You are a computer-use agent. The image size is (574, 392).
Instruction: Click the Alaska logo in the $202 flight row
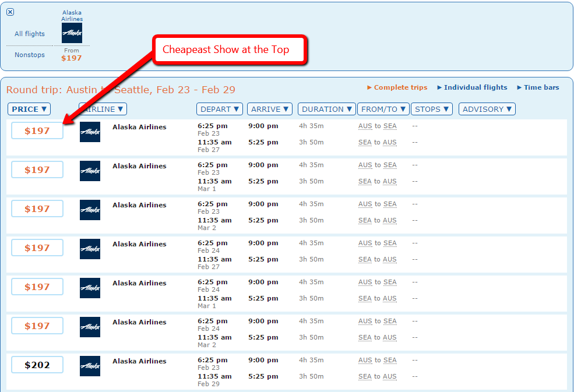coord(90,366)
